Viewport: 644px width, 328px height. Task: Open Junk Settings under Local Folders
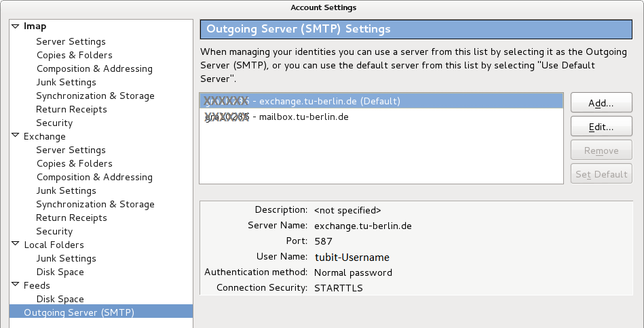point(66,258)
